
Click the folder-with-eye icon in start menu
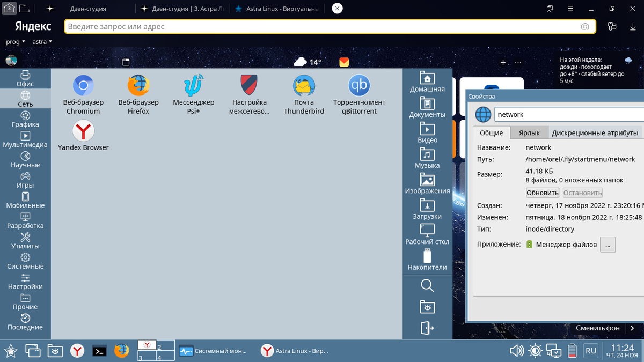[427, 306]
